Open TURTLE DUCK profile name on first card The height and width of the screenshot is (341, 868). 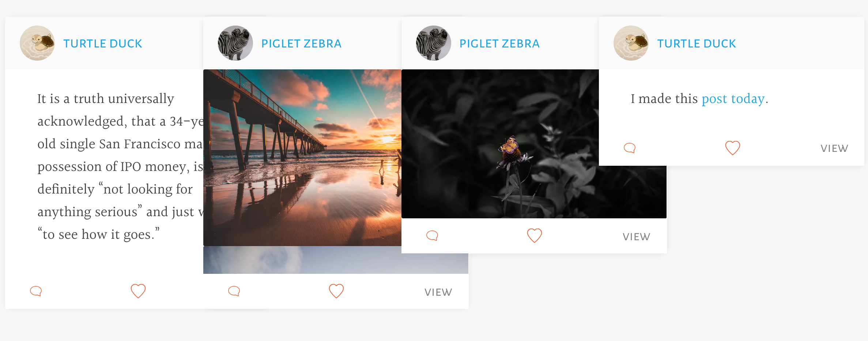coord(102,43)
